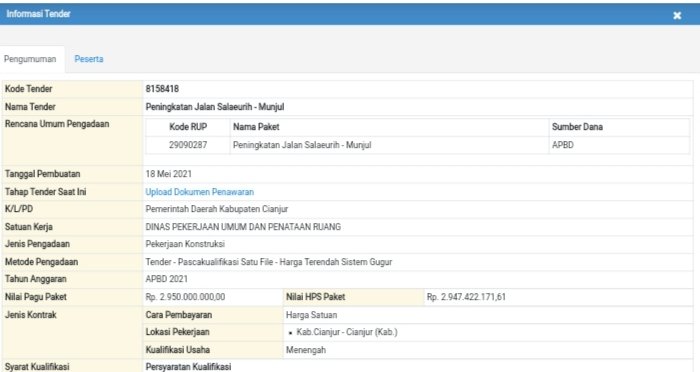The height and width of the screenshot is (372, 700).
Task: Select the Pengumuman tab
Action: pyautogui.click(x=30, y=59)
